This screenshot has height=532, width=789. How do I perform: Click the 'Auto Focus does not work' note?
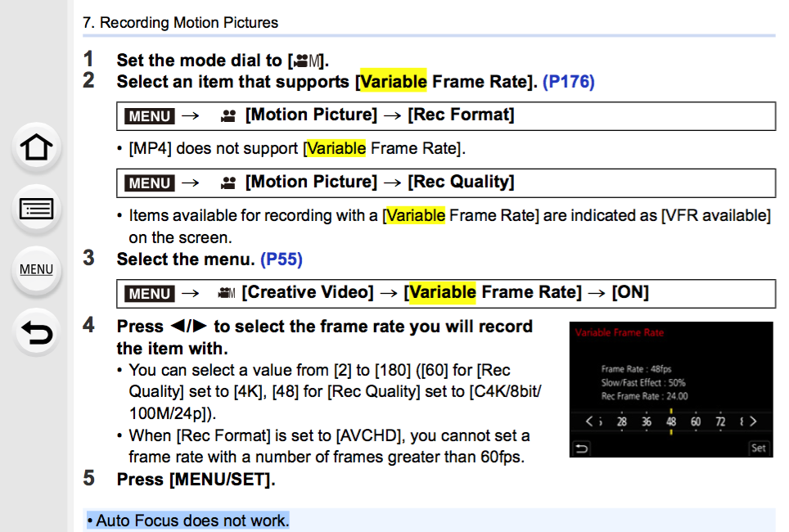pos(188,521)
